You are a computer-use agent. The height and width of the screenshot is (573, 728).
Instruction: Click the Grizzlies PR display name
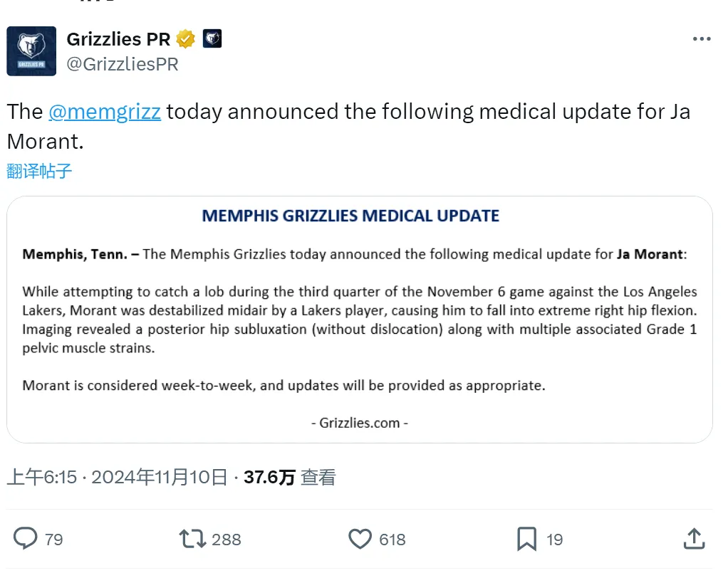tap(118, 39)
